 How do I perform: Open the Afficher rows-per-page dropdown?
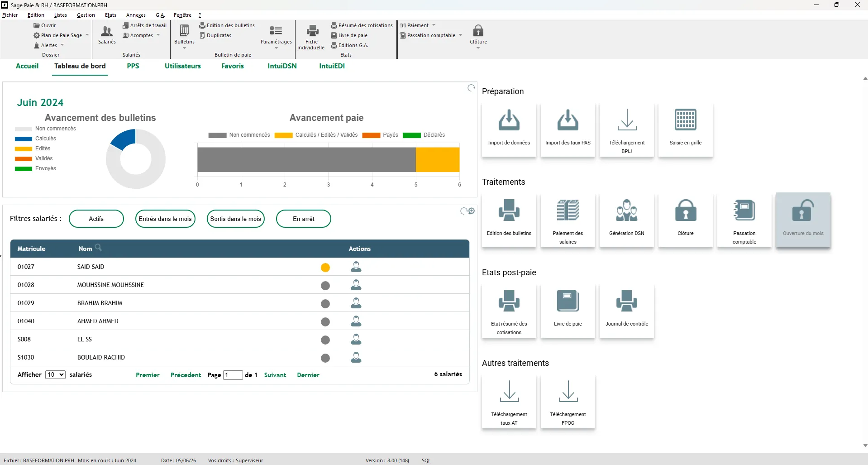[55, 375]
